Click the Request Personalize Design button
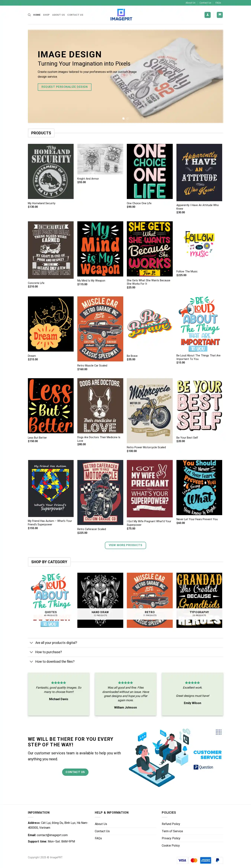 (x=65, y=87)
